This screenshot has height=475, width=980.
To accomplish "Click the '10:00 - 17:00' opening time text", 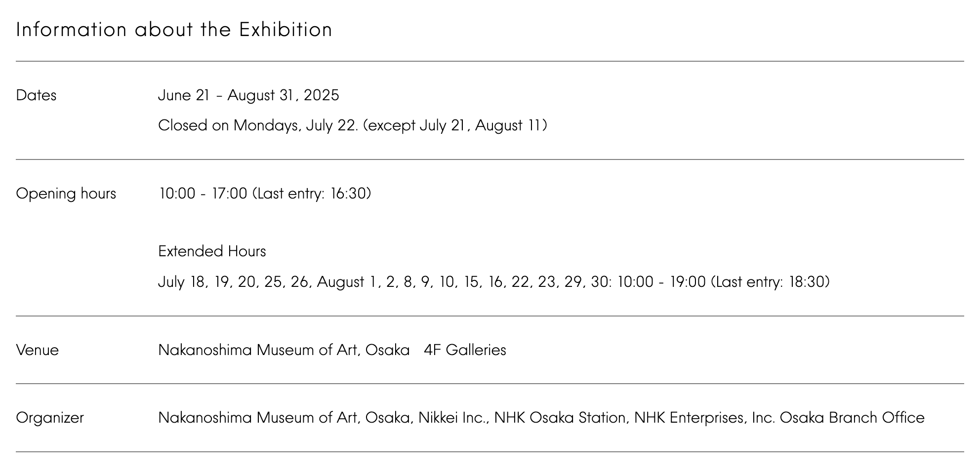I will click(203, 194).
